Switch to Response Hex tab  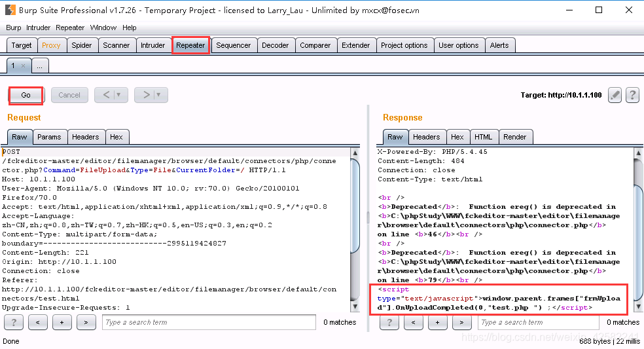457,137
